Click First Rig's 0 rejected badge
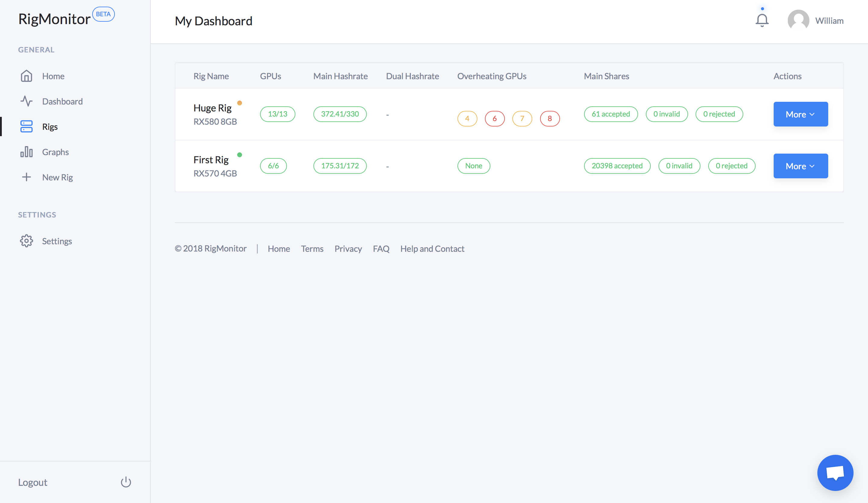 click(731, 166)
